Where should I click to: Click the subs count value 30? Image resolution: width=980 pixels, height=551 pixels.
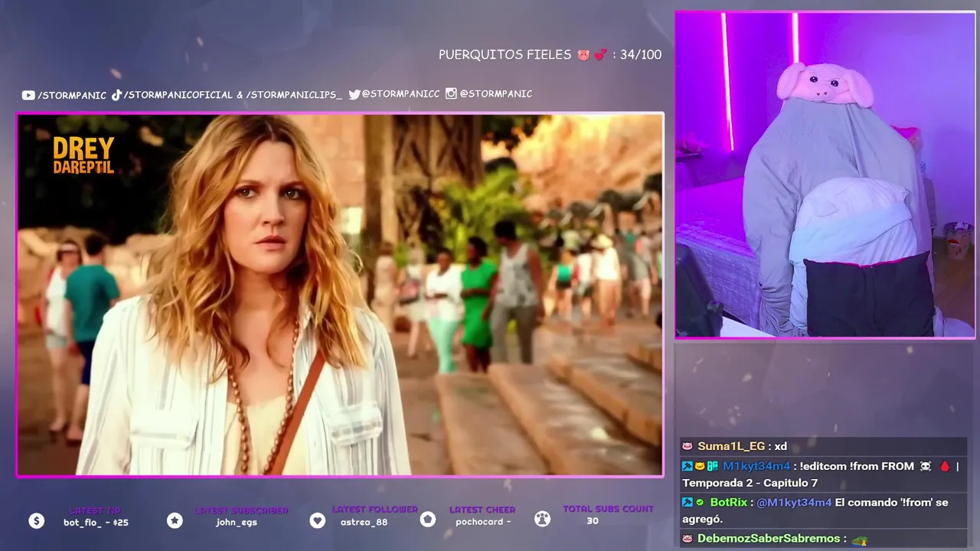coord(593,521)
